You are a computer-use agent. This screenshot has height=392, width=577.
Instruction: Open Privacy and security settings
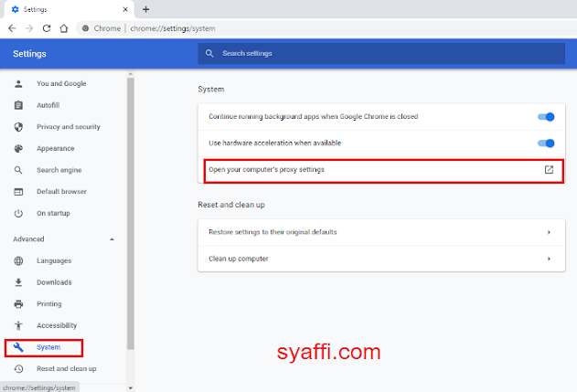point(69,127)
